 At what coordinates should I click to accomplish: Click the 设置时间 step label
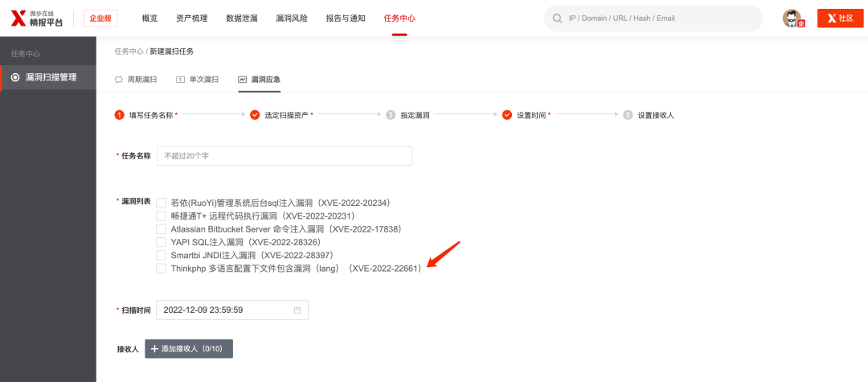point(531,115)
